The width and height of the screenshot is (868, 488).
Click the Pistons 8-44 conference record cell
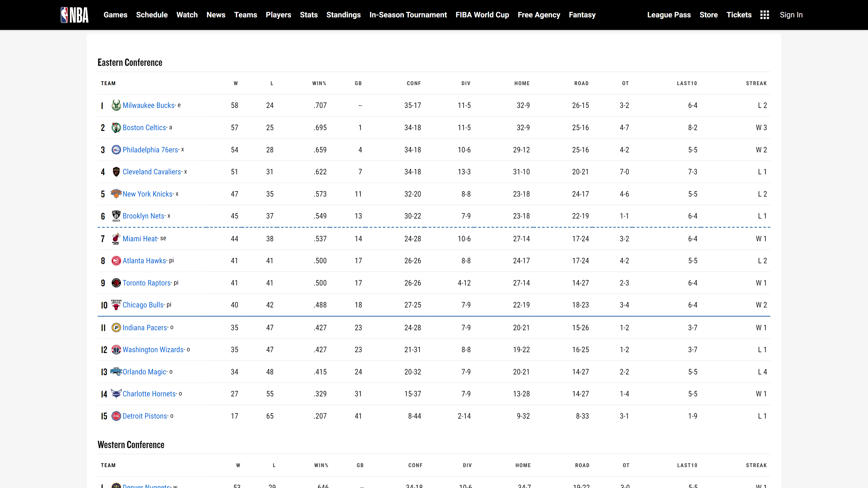(414, 416)
